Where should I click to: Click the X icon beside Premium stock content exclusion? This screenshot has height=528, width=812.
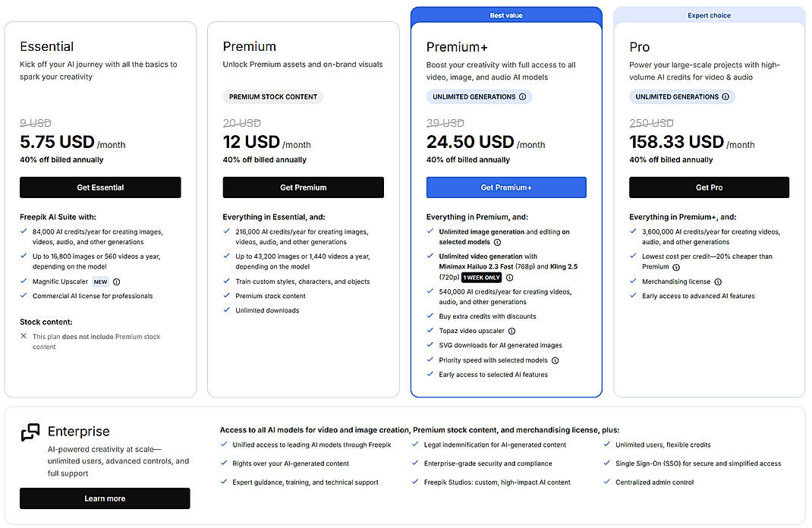(x=24, y=336)
